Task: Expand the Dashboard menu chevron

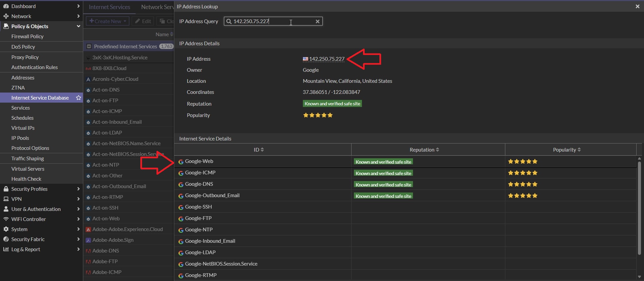Action: 78,6
